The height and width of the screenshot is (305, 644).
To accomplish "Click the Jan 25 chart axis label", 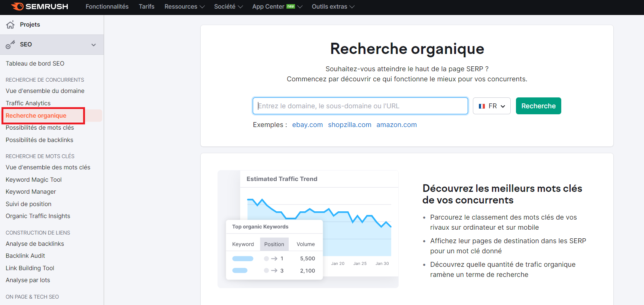I will click(x=360, y=263).
